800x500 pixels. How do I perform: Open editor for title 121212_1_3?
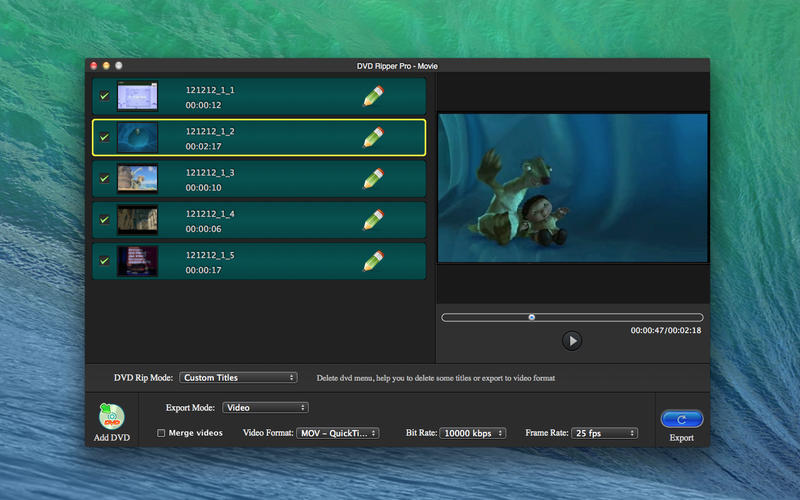pyautogui.click(x=373, y=179)
